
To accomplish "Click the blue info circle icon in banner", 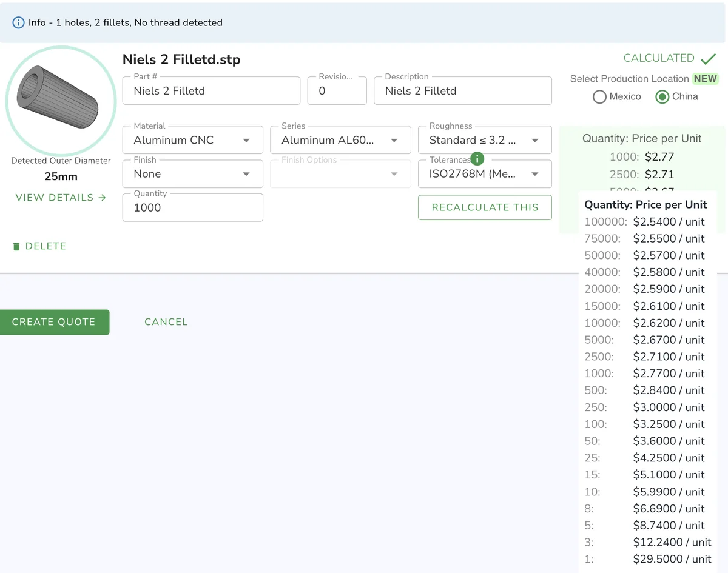I will point(19,22).
